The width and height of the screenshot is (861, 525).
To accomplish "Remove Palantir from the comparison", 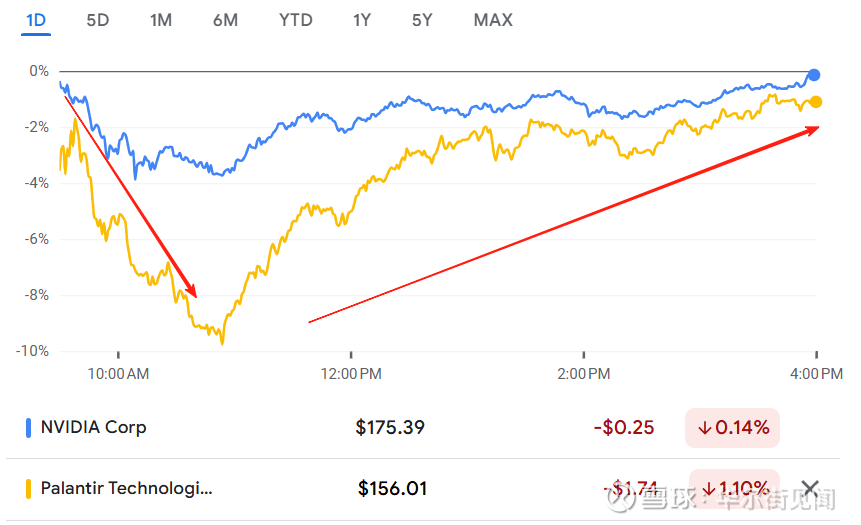I will coord(810,489).
